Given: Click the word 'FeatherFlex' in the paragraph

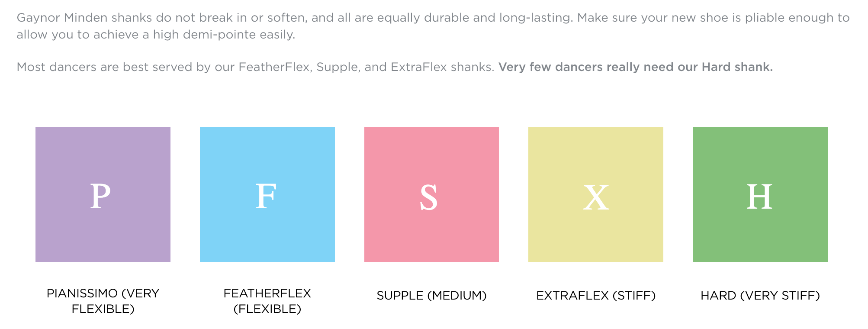Looking at the screenshot, I should point(273,67).
